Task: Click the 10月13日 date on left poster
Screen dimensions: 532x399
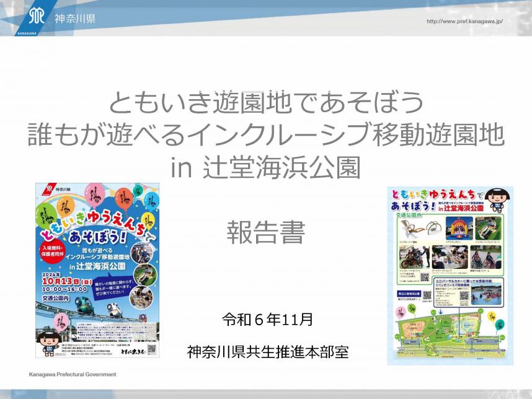Action: click(66, 282)
